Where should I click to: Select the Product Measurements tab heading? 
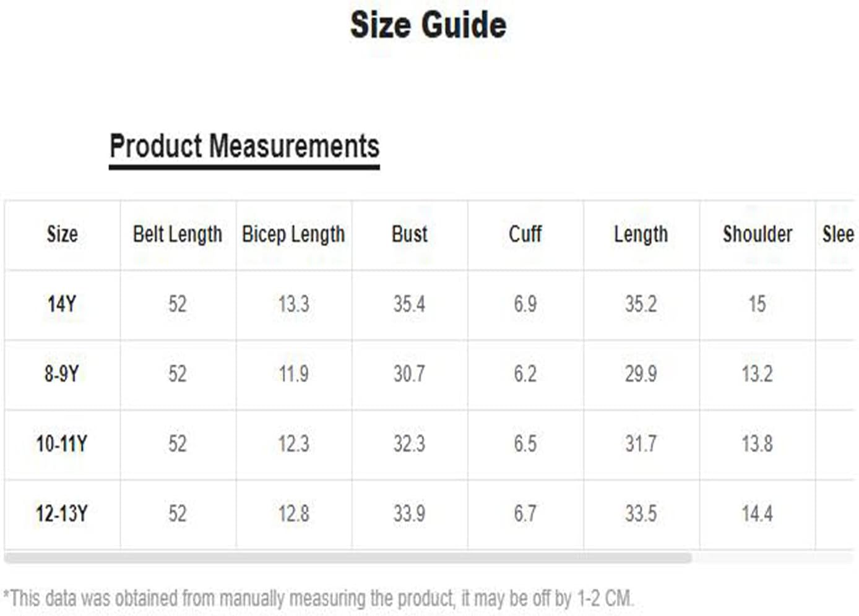point(244,148)
